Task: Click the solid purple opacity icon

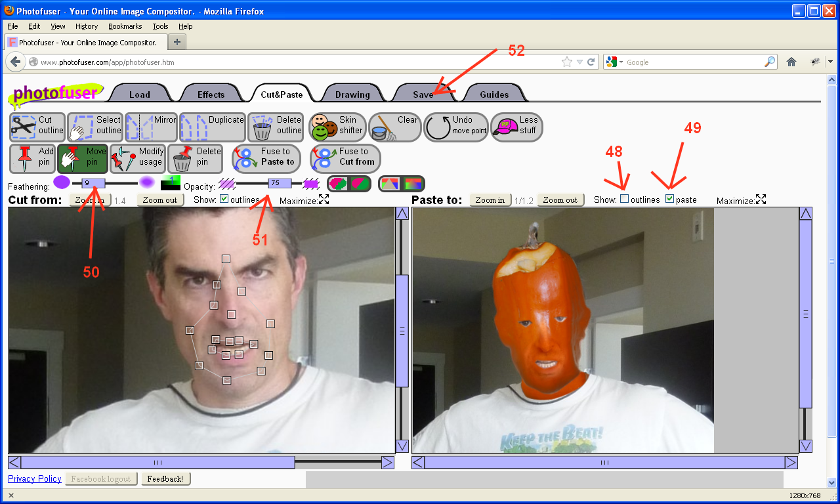Action: coord(311,183)
